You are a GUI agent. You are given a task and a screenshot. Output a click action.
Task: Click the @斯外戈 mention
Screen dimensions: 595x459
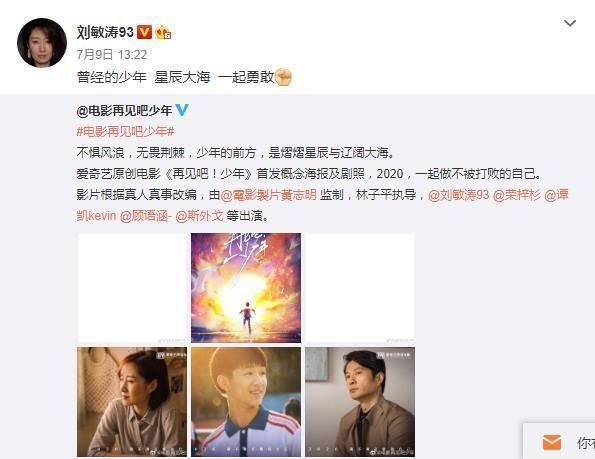(x=199, y=216)
